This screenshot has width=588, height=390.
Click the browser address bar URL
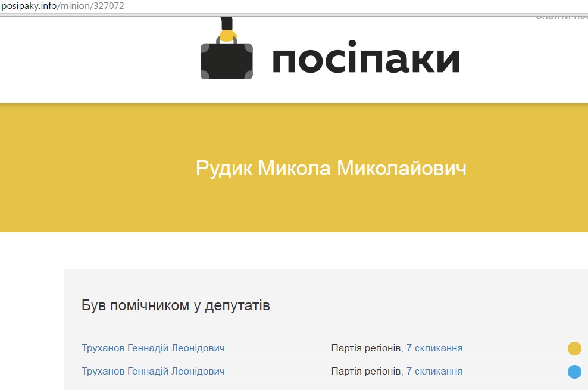point(62,6)
